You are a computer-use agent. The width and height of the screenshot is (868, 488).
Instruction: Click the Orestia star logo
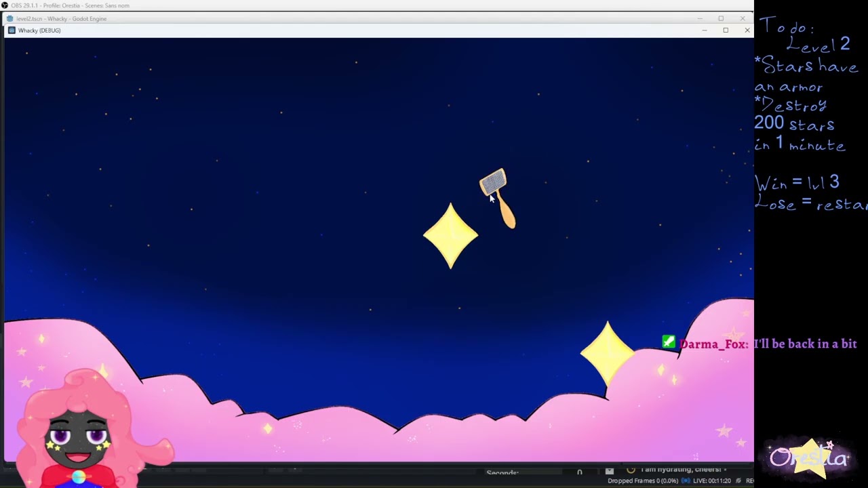[x=809, y=458]
